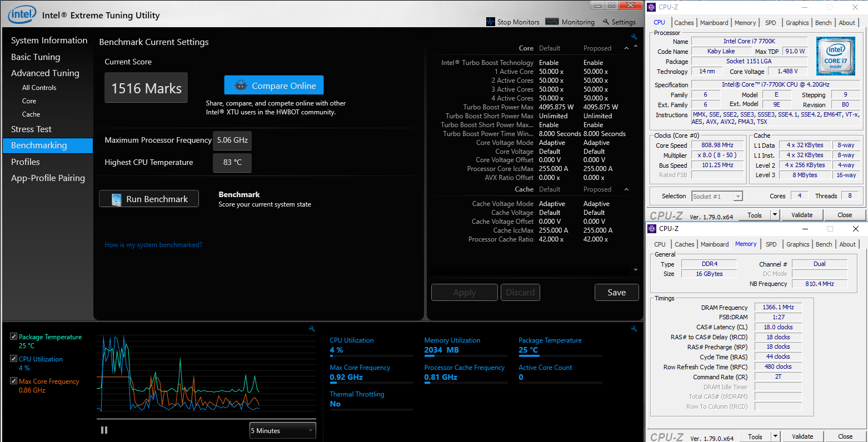Open the 'How is my system benchmarked?' link
The width and height of the screenshot is (868, 442).
coord(153,245)
